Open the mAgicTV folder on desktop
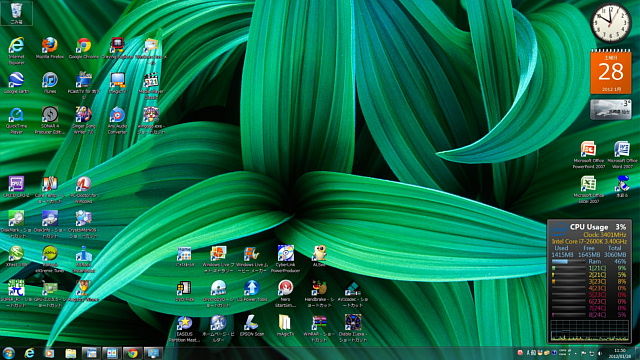Image resolution: width=640 pixels, height=360 pixels. [285, 325]
